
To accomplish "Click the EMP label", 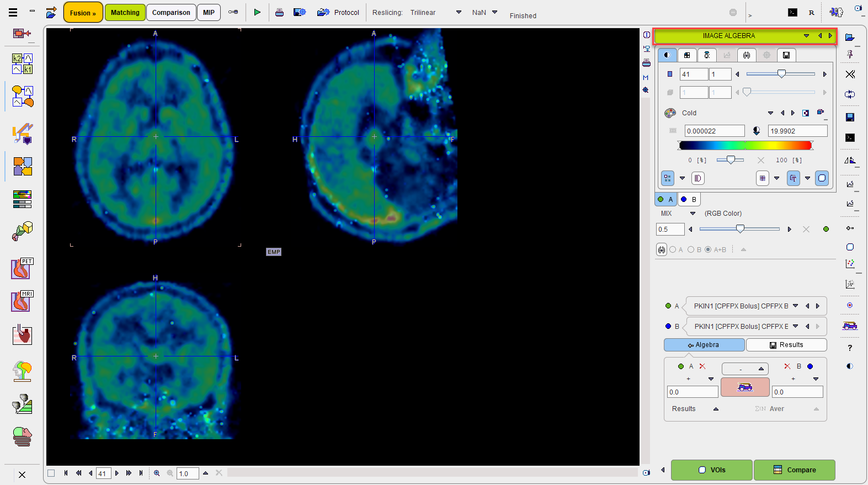I will (274, 252).
